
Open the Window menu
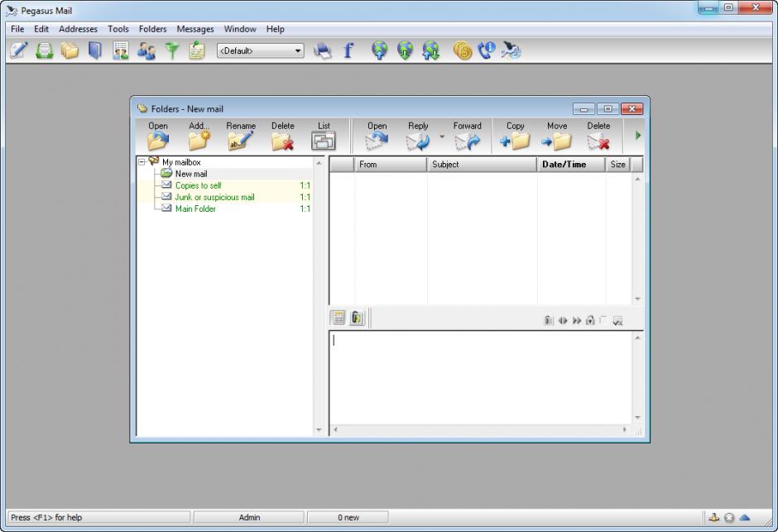tap(240, 29)
